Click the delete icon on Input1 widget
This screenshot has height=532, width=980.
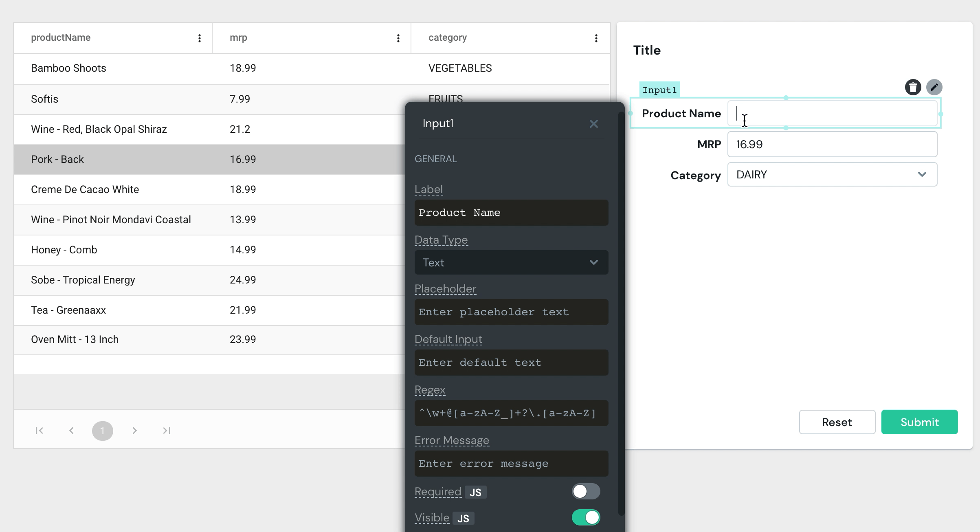[x=912, y=87]
